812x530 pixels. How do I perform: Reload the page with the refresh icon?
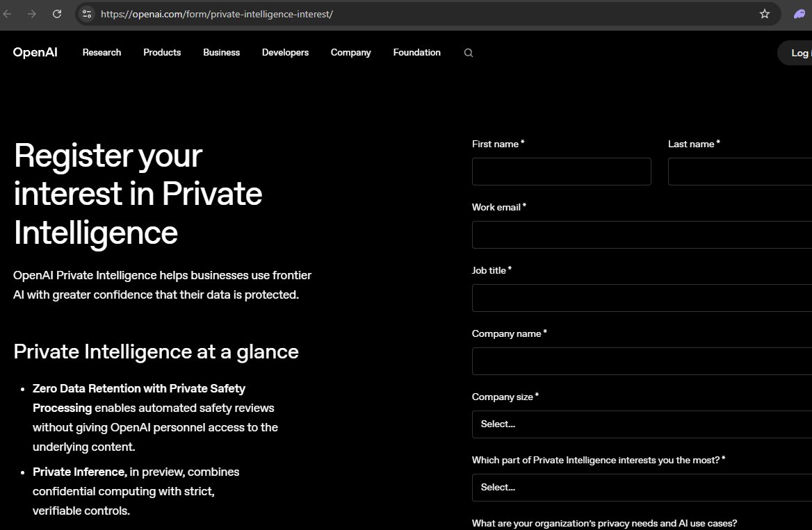(x=57, y=14)
